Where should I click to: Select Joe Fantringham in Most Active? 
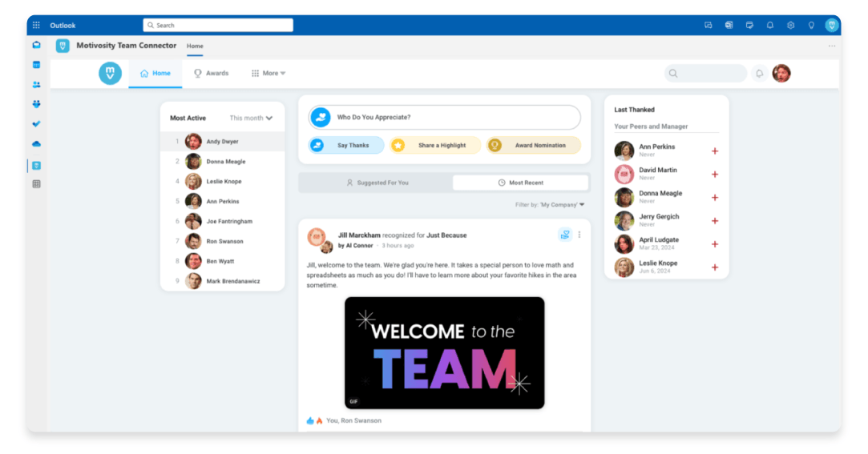[223, 221]
